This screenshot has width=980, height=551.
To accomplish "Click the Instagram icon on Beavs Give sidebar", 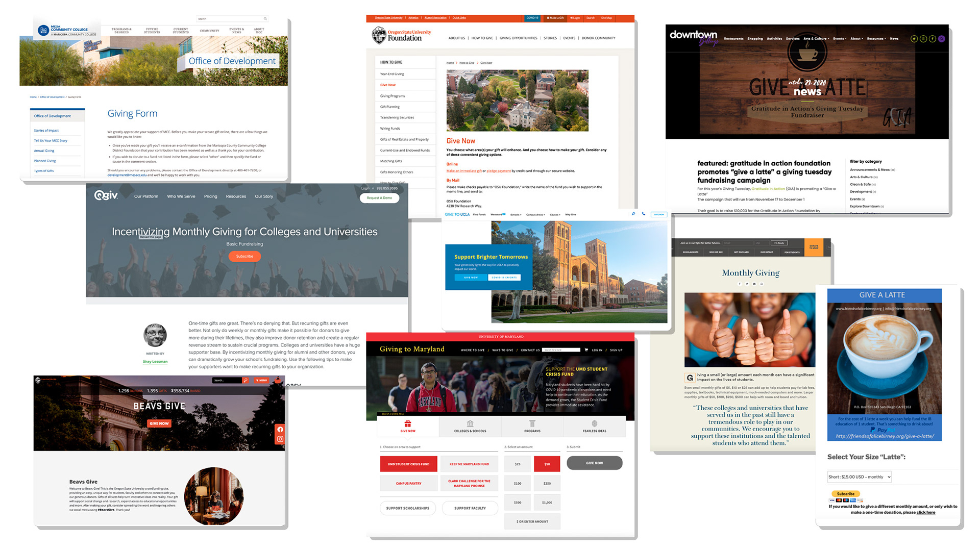I will [x=280, y=439].
